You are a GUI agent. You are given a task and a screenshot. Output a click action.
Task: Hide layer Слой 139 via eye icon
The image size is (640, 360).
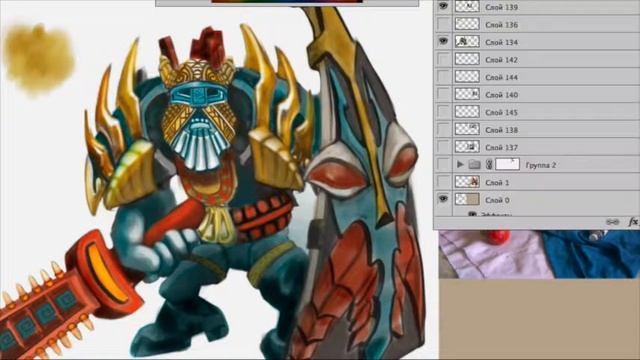pyautogui.click(x=443, y=7)
